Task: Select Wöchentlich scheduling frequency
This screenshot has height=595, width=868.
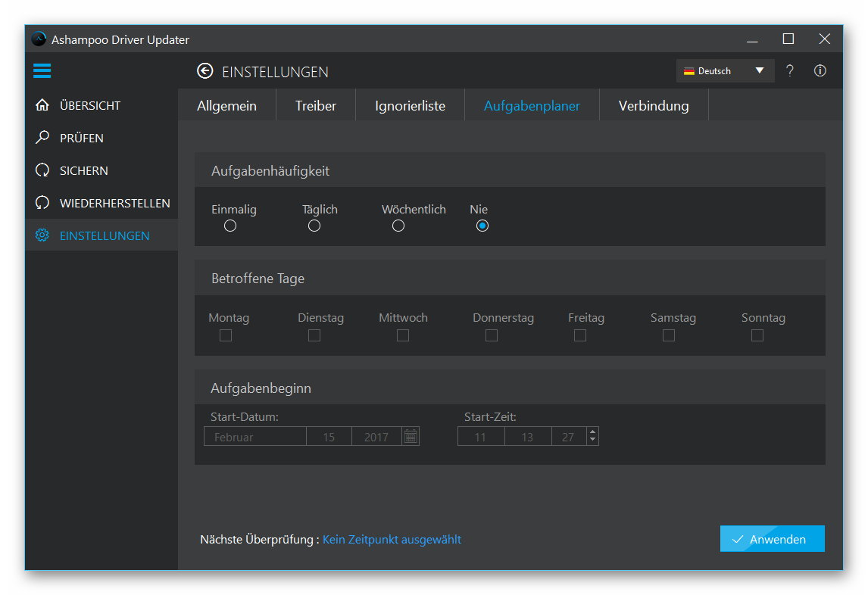Action: (398, 226)
